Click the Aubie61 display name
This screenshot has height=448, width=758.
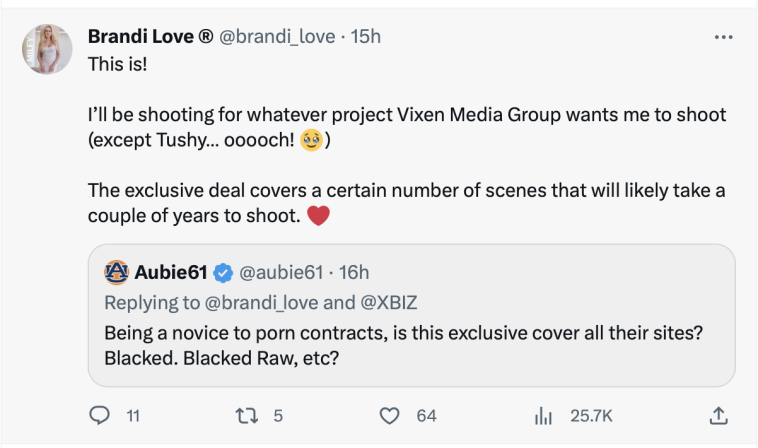171,271
